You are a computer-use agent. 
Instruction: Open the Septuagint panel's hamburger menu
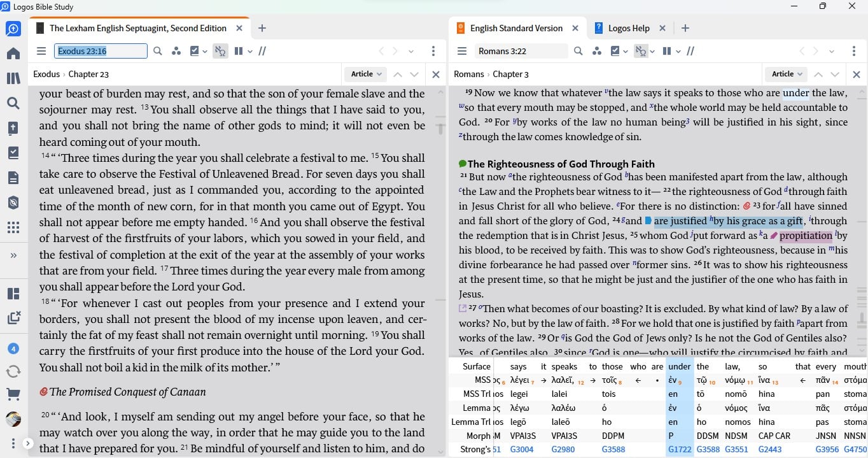coord(41,52)
